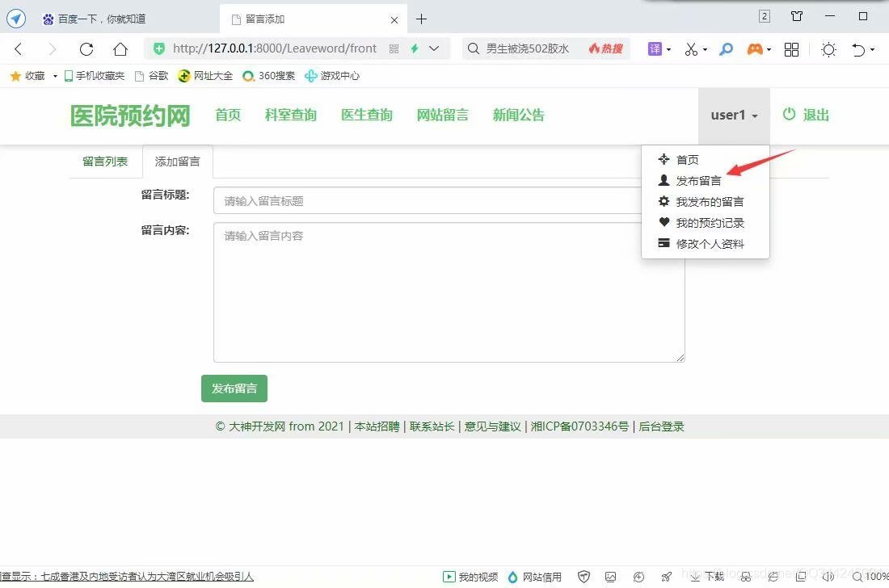The image size is (889, 588).
Task: Expand the address bar dropdown chevron
Action: click(x=434, y=48)
